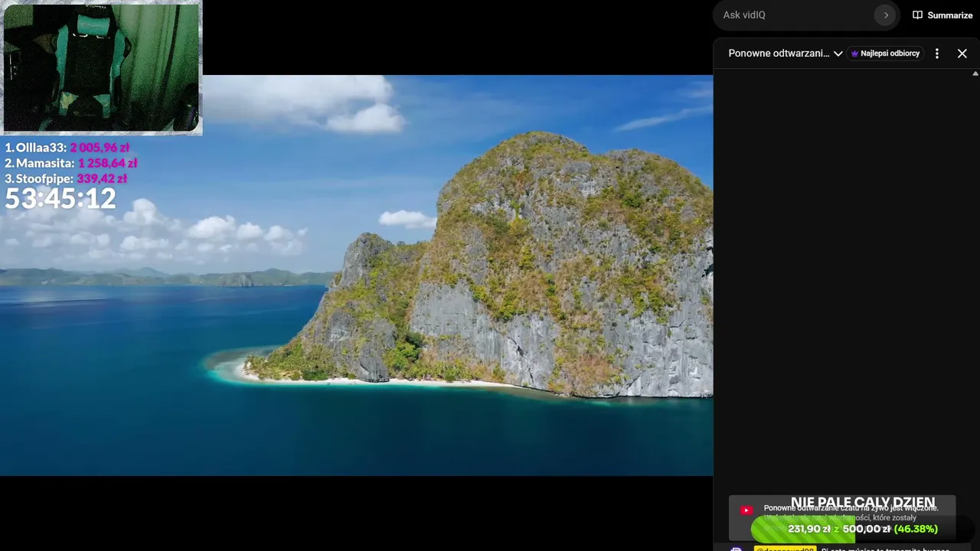Click the Olllaa33 donor entry
Image resolution: width=980 pixels, height=551 pixels.
pos(67,148)
